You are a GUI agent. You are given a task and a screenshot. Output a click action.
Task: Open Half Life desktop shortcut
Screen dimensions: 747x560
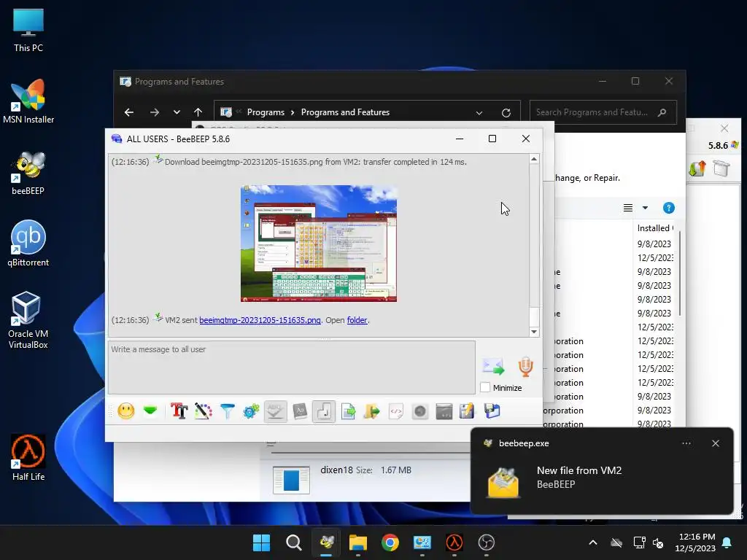pyautogui.click(x=28, y=458)
